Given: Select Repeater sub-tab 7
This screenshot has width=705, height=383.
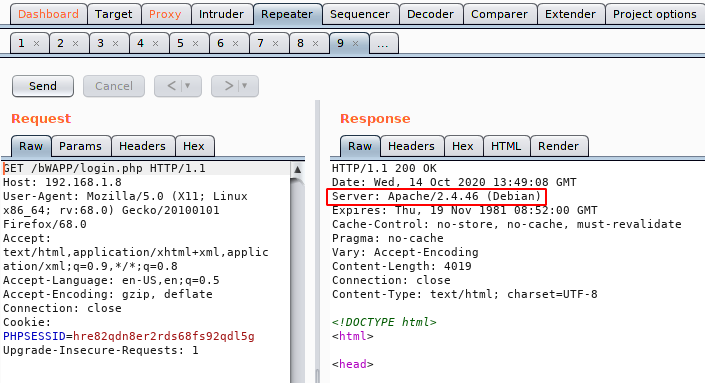Looking at the screenshot, I should (x=260, y=43).
